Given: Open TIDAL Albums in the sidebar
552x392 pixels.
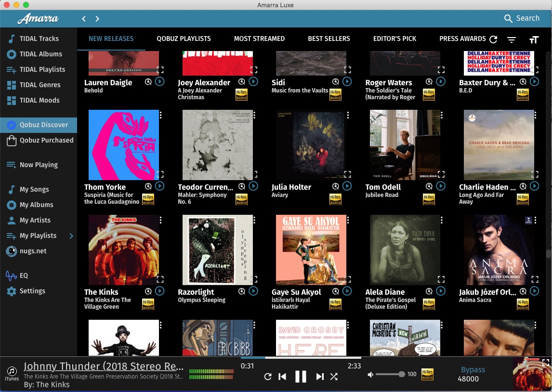Looking at the screenshot, I should point(39,54).
